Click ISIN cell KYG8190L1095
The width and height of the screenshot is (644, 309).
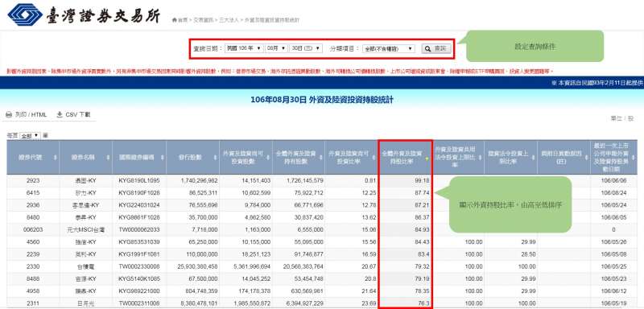coord(139,180)
